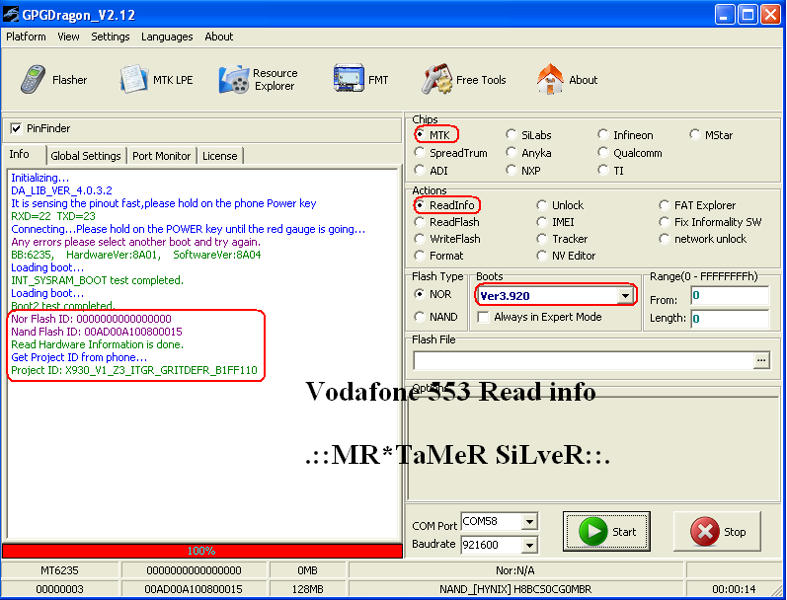This screenshot has width=787, height=600.
Task: Select the WriteFlash action
Action: (x=420, y=238)
